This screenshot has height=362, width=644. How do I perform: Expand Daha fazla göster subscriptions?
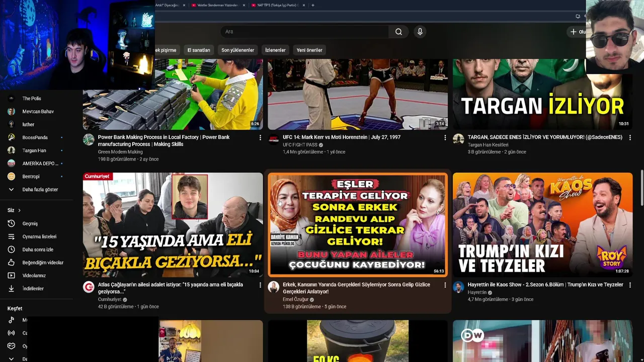pos(40,190)
